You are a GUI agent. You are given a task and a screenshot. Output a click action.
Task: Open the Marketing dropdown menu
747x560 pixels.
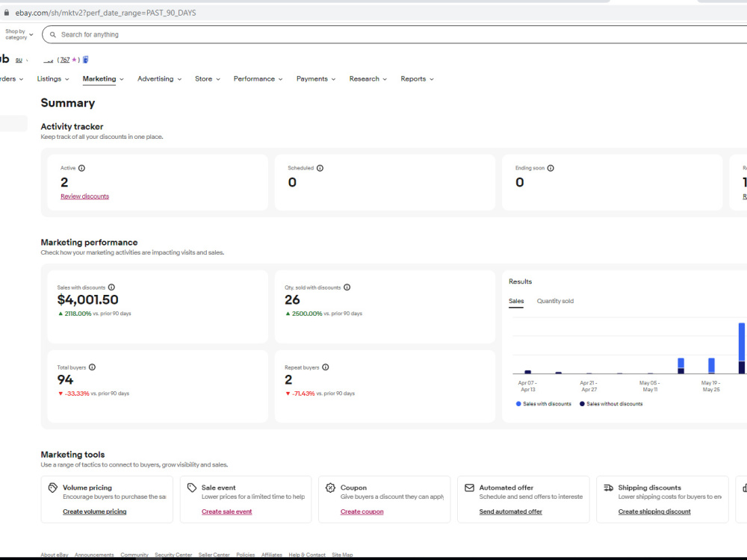[x=103, y=79]
